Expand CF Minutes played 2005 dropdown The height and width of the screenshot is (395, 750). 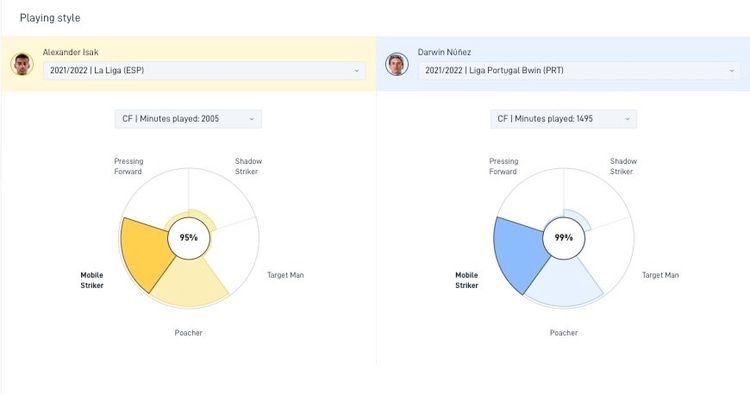tap(188, 119)
